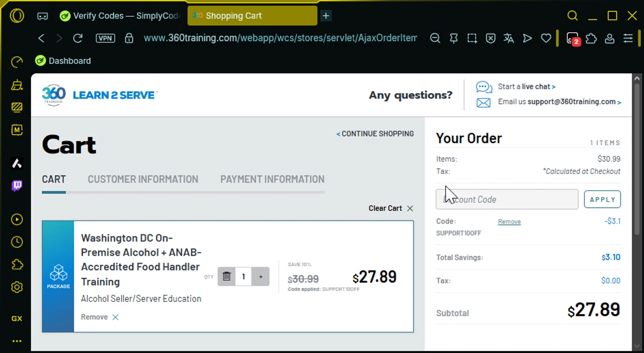Click the GX logo in sidebar
The height and width of the screenshot is (353, 644).
(17, 319)
